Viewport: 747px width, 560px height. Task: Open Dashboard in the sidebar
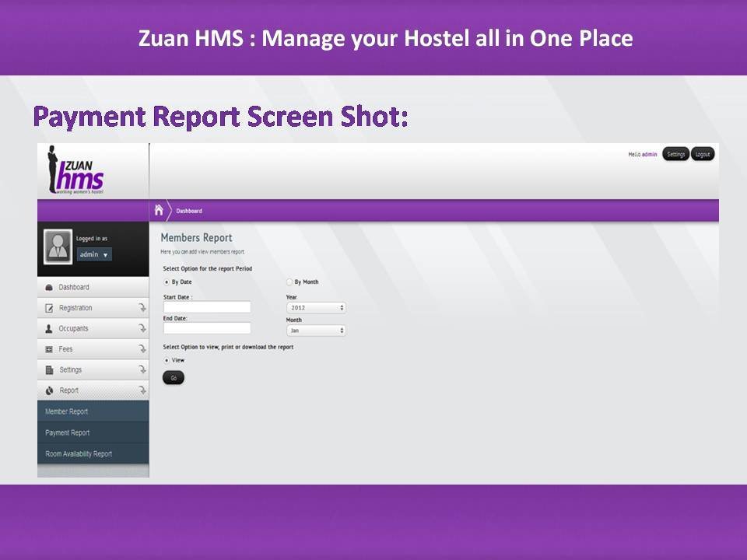pos(93,287)
